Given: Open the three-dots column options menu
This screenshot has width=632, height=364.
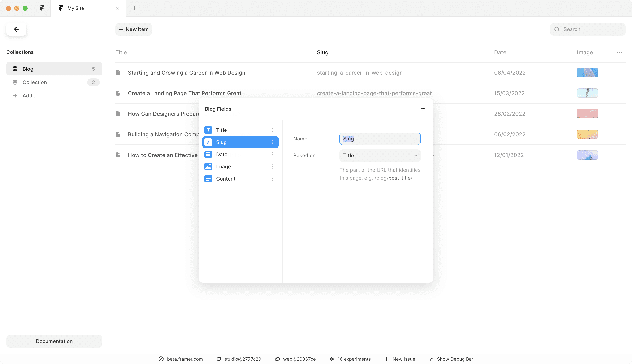Looking at the screenshot, I should pyautogui.click(x=619, y=52).
